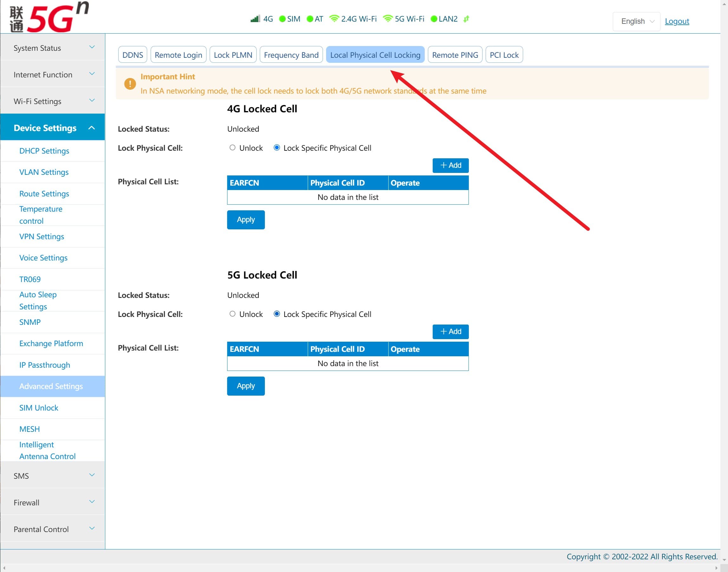The height and width of the screenshot is (572, 728).
Task: Click the vertical scrollbar down arrow
Action: pos(724,560)
